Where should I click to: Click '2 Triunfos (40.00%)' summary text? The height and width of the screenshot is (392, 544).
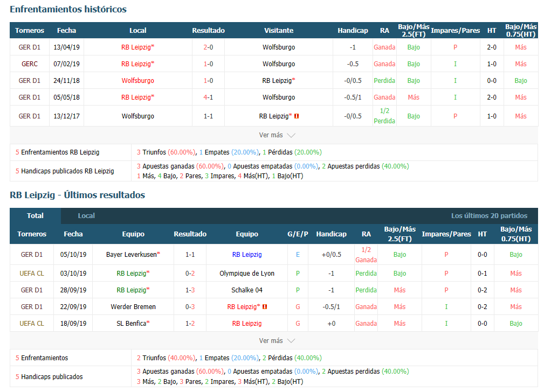(x=166, y=358)
